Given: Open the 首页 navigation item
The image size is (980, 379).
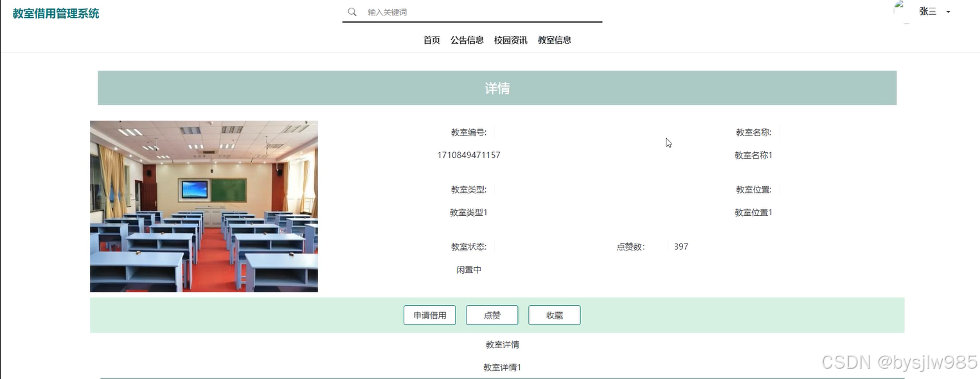Looking at the screenshot, I should [x=432, y=40].
